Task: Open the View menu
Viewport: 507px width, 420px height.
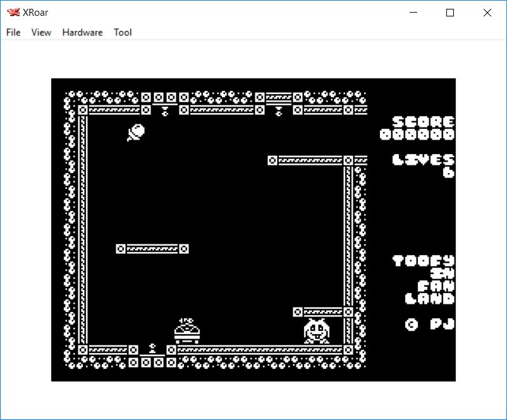Action: (41, 32)
